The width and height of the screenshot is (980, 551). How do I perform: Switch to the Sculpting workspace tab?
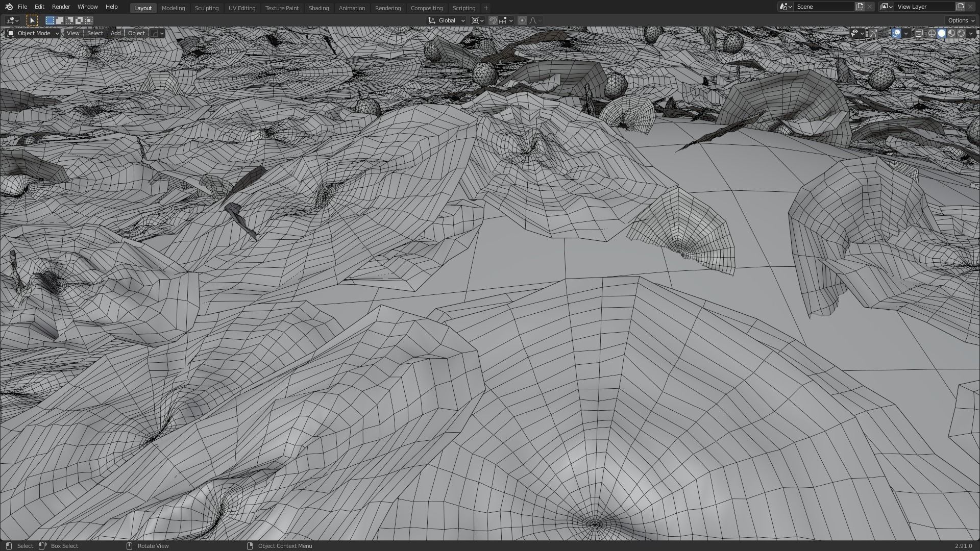point(206,8)
